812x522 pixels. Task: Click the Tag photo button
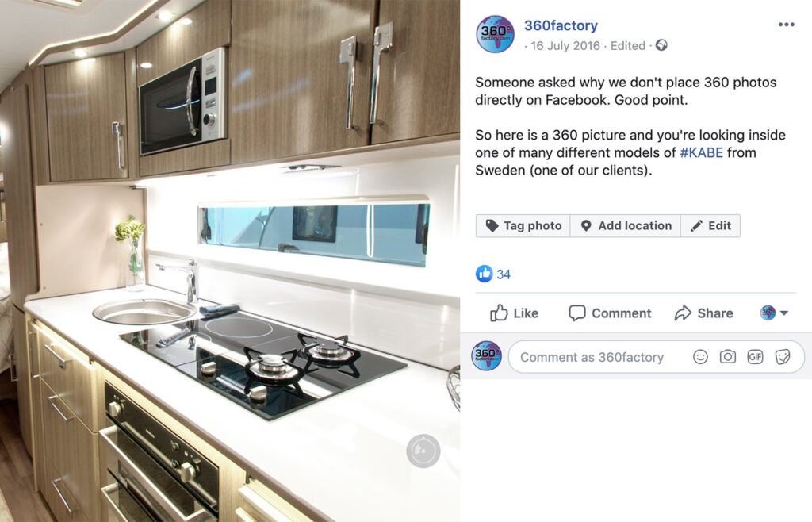[523, 226]
